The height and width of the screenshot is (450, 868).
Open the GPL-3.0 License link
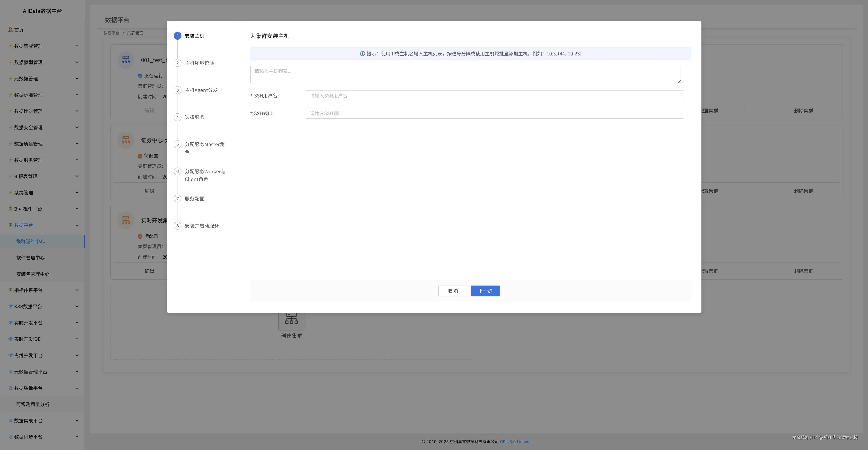(x=516, y=442)
